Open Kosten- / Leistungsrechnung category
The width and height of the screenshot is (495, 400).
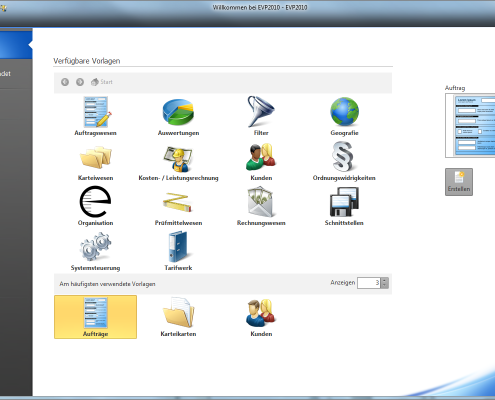pos(178,161)
